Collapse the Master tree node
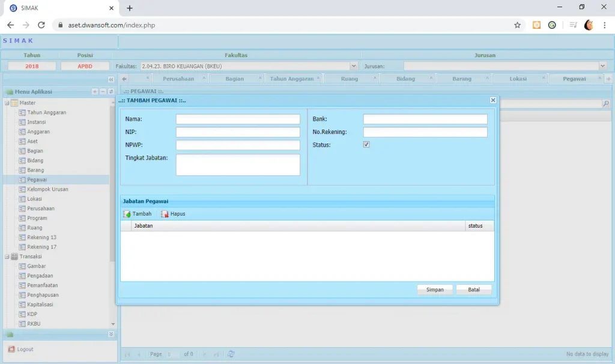Image resolution: width=615 pixels, height=364 pixels. pos(7,103)
